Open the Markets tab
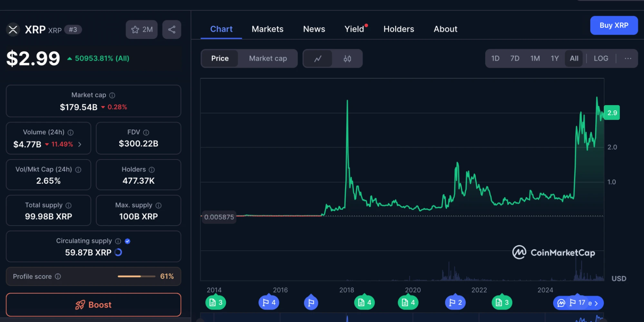Image resolution: width=644 pixels, height=322 pixels. click(x=267, y=29)
